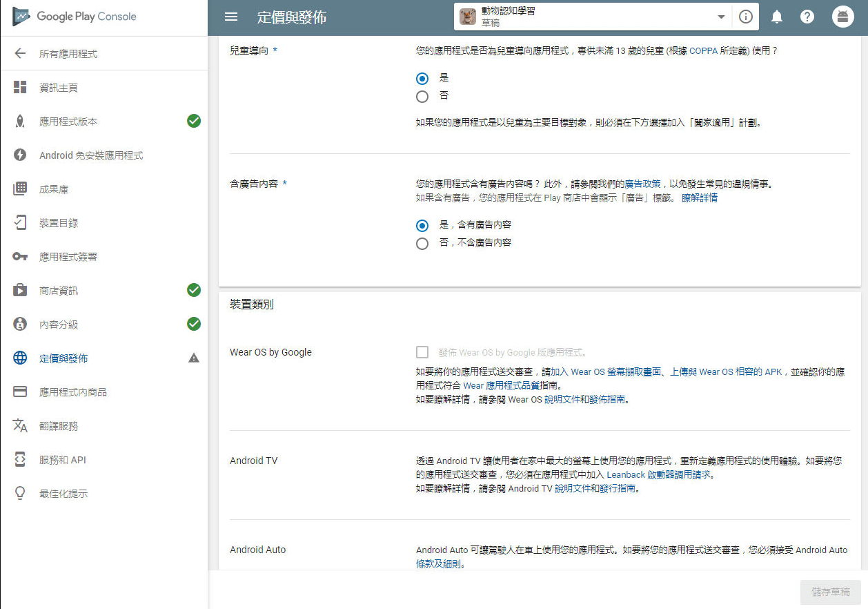Click the 動物認知學習 app thumbnail

[468, 17]
